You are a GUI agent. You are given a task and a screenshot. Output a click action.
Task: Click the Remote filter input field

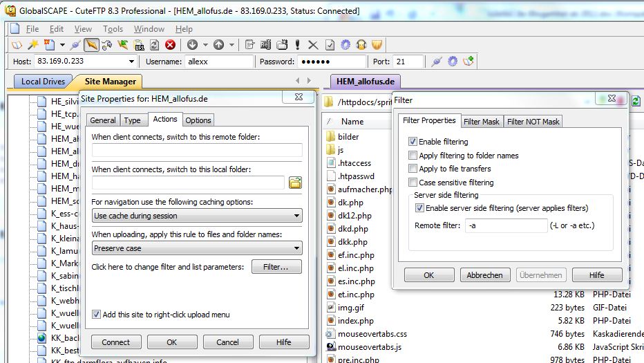point(506,225)
